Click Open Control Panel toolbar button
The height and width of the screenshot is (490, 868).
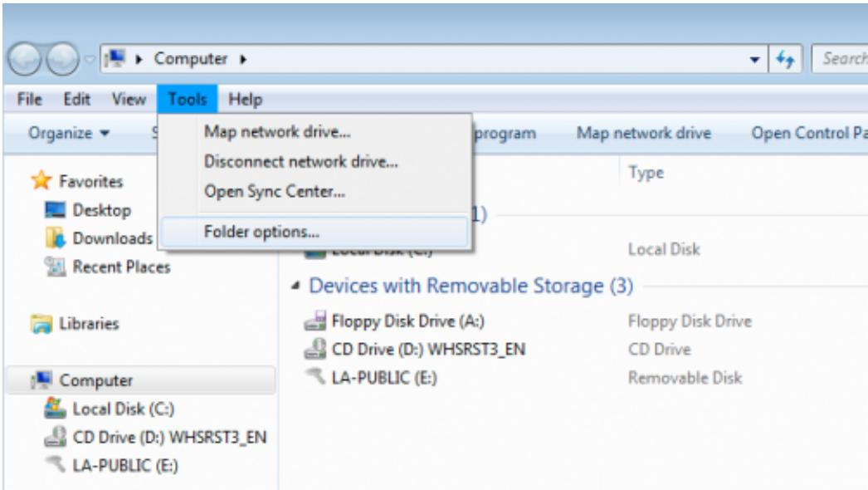point(808,133)
